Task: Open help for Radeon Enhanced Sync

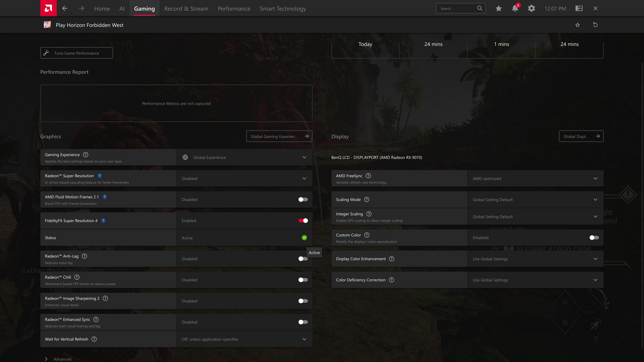Action: [x=96, y=319]
